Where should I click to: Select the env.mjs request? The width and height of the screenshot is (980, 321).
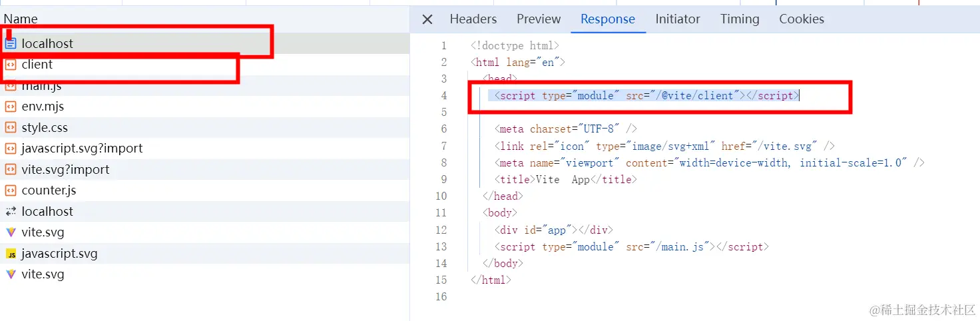(204, 107)
